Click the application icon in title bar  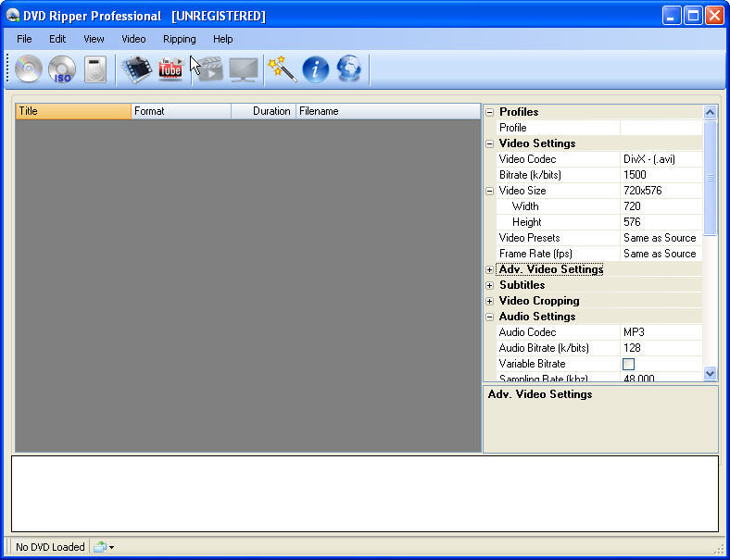click(x=13, y=16)
